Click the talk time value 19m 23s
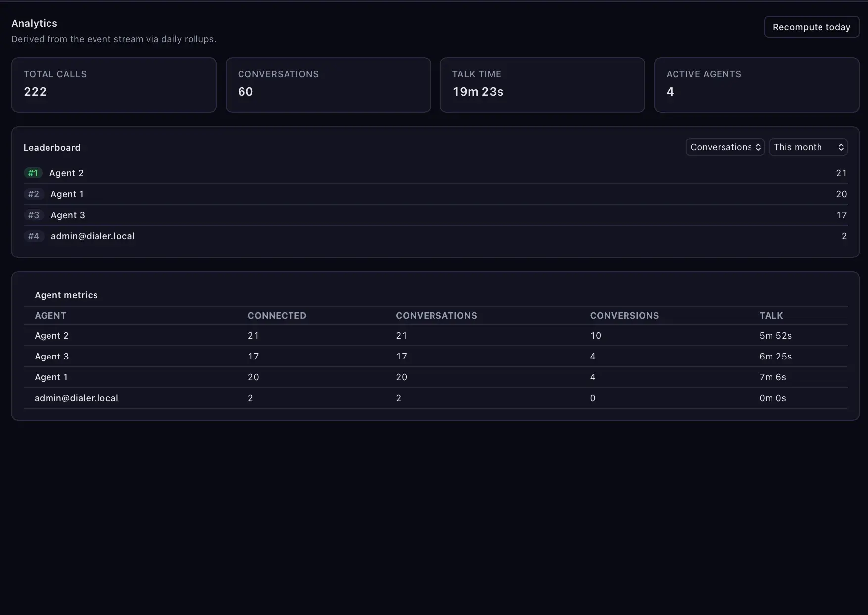868x615 pixels. click(478, 92)
